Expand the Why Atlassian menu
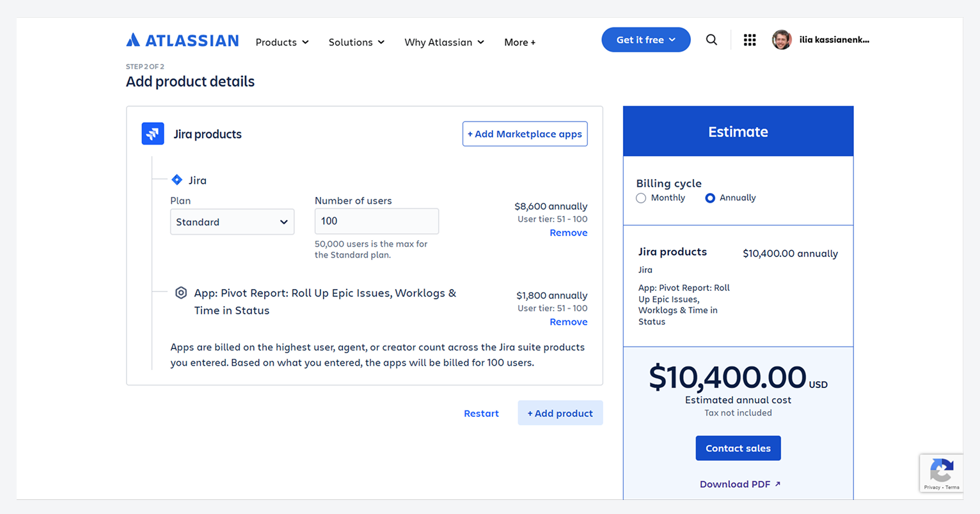Viewport: 980px width, 514px height. click(x=444, y=42)
